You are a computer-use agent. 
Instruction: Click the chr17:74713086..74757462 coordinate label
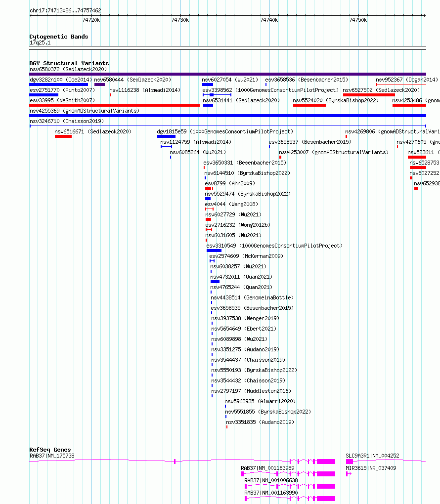coord(65,10)
